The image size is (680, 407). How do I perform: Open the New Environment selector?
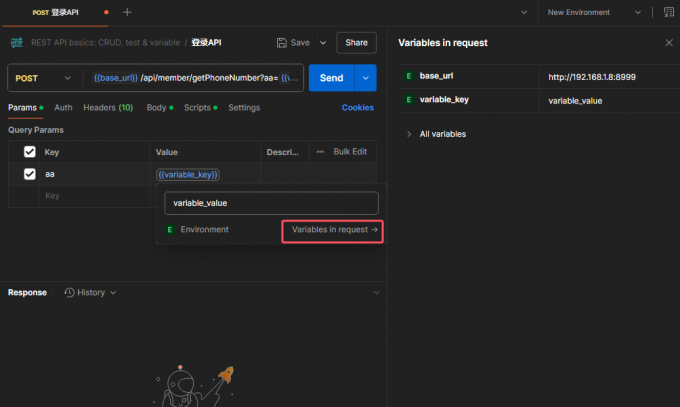(594, 12)
